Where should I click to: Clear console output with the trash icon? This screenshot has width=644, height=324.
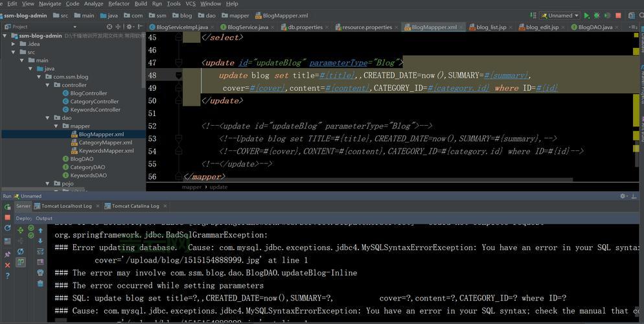pos(40,283)
